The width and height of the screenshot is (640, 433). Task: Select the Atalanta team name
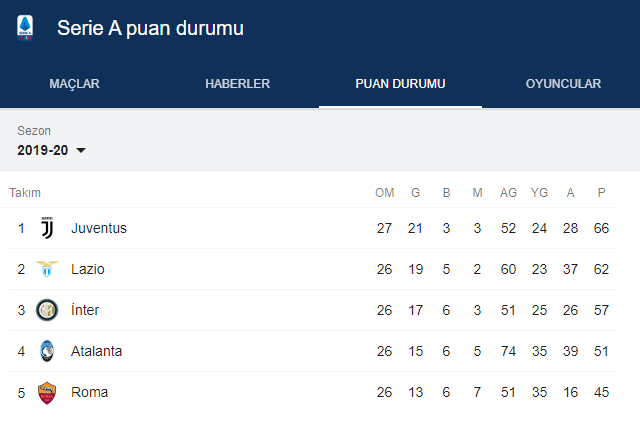(x=96, y=351)
